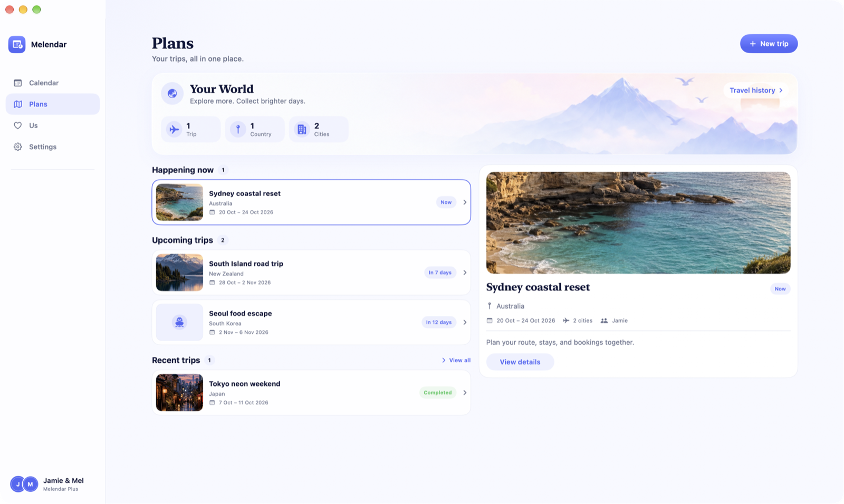The width and height of the screenshot is (844, 504).
Task: Click the Now badge in the details panel
Action: pos(780,289)
